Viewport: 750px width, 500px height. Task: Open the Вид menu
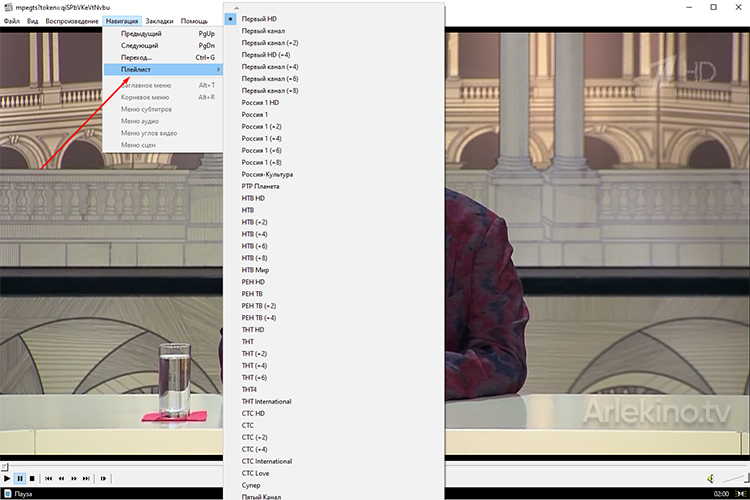33,21
